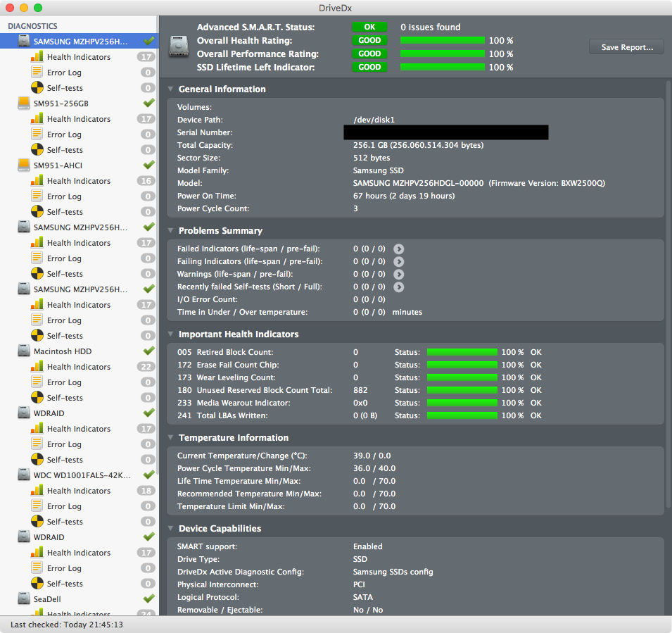Screen dimensions: 672x633
Task: Open Error Log icon under WDC WD1001FALS
Action: tap(37, 506)
